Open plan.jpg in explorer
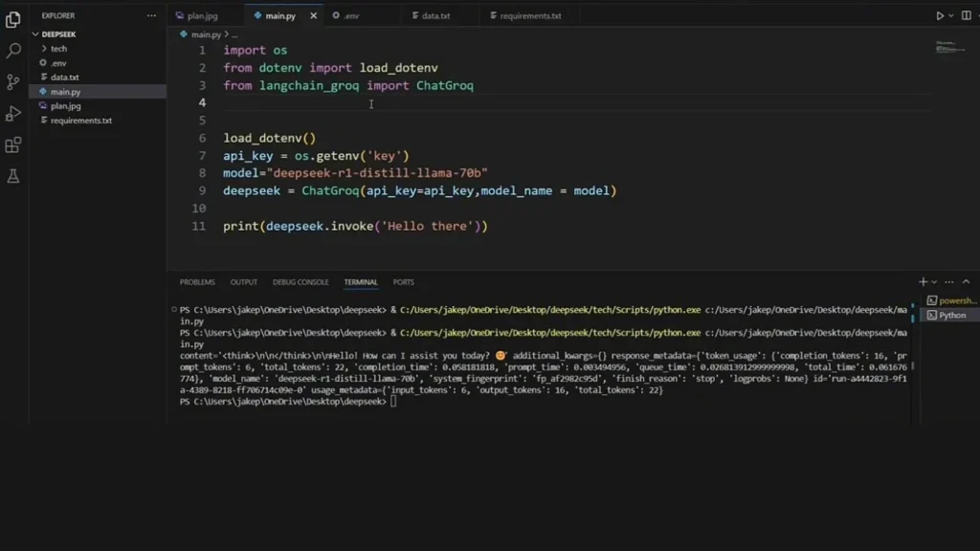The width and height of the screenshot is (980, 551). (x=65, y=106)
